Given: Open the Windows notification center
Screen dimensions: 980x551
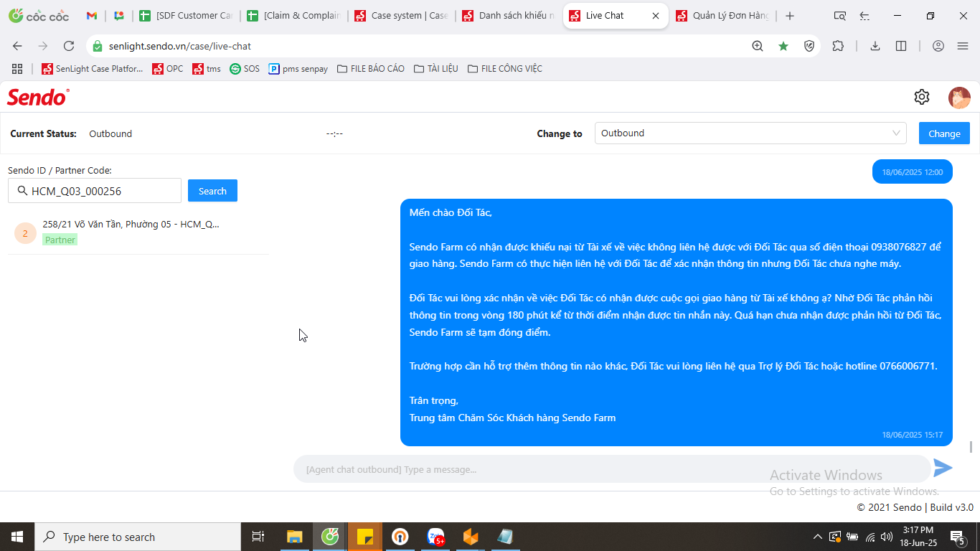Looking at the screenshot, I should point(957,537).
